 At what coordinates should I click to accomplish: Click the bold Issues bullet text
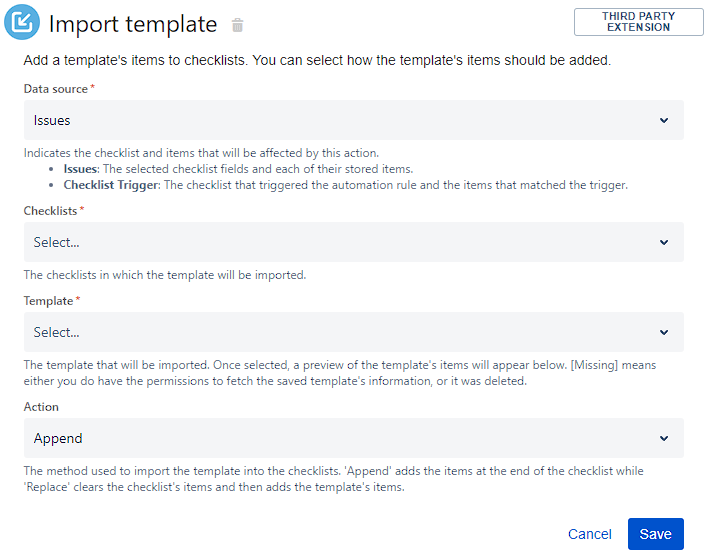(80, 169)
